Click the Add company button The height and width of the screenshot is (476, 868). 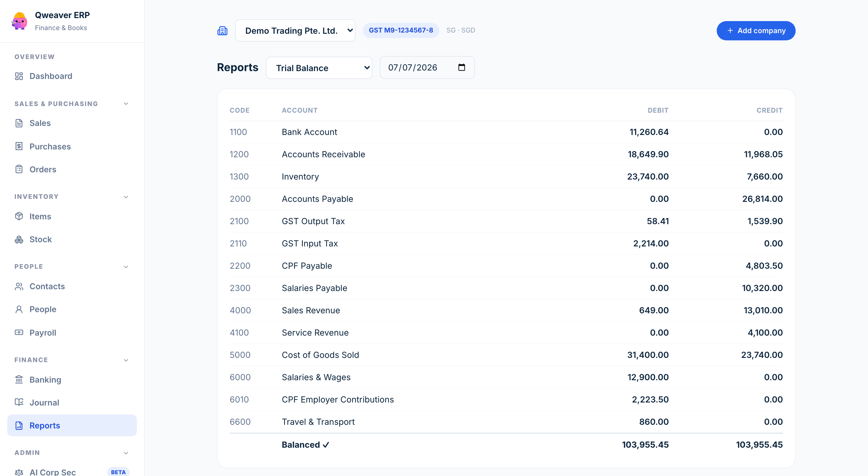756,31
